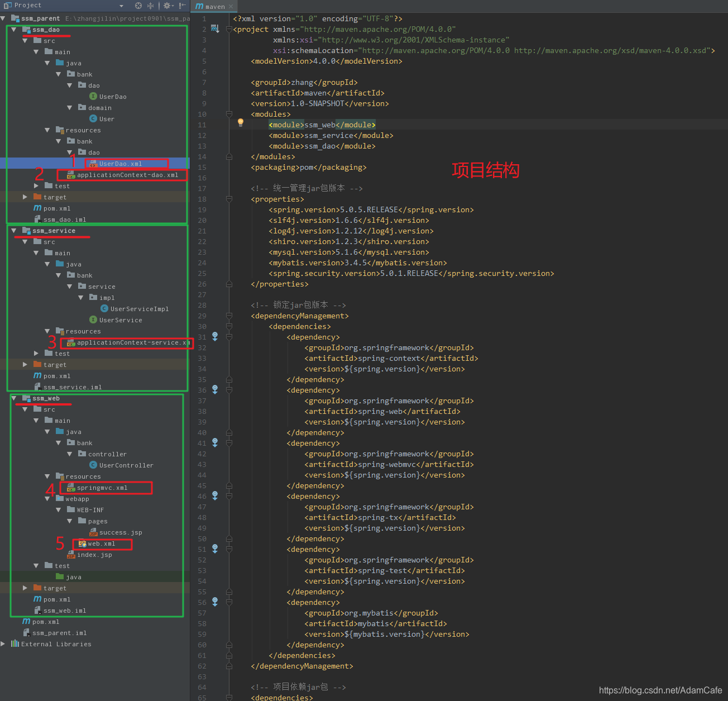728x701 pixels.
Task: Select UserController class
Action: pos(121,465)
